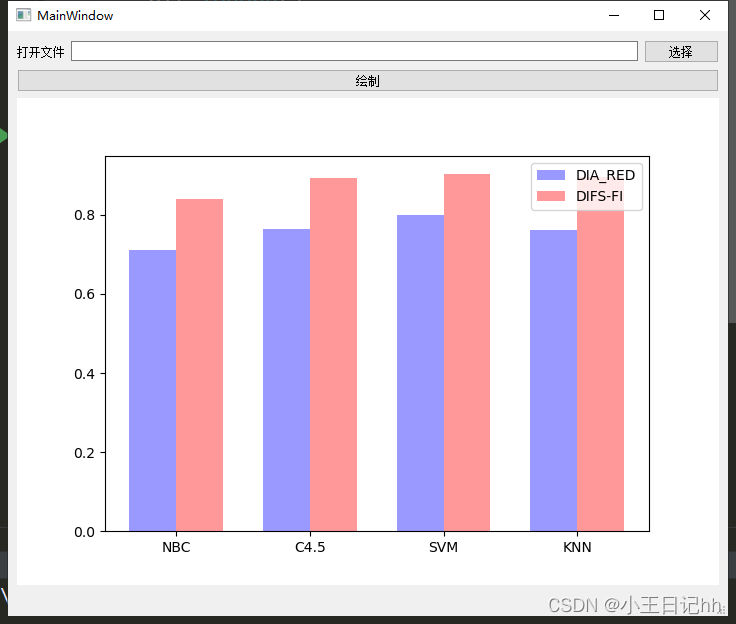Click the C4.5 x-axis label
Screen dimensions: 736x624
click(x=310, y=547)
